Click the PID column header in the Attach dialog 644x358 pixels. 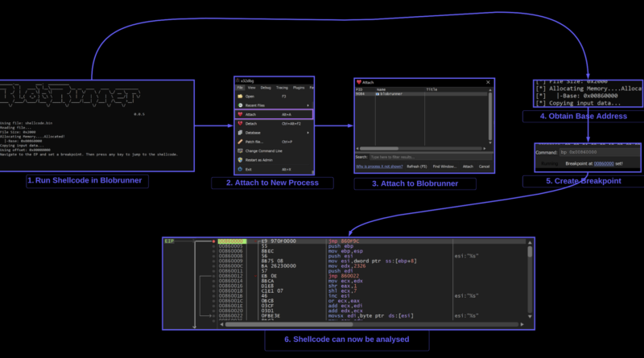click(359, 89)
